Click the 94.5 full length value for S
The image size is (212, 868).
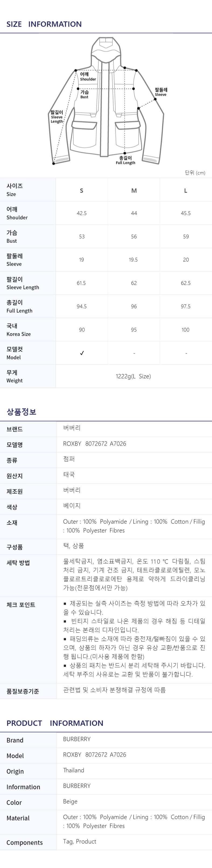pos(82,306)
